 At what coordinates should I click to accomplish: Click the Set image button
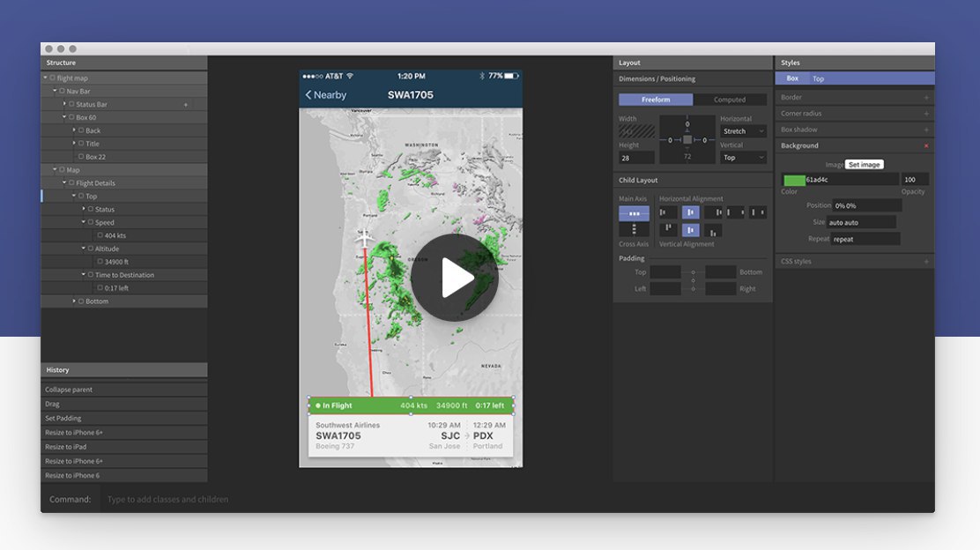coord(865,164)
